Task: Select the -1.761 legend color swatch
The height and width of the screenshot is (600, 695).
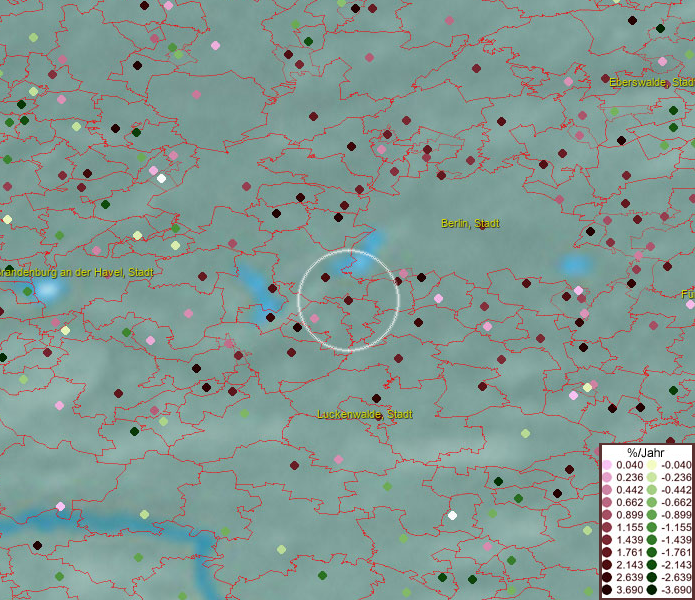Action: pyautogui.click(x=652, y=552)
